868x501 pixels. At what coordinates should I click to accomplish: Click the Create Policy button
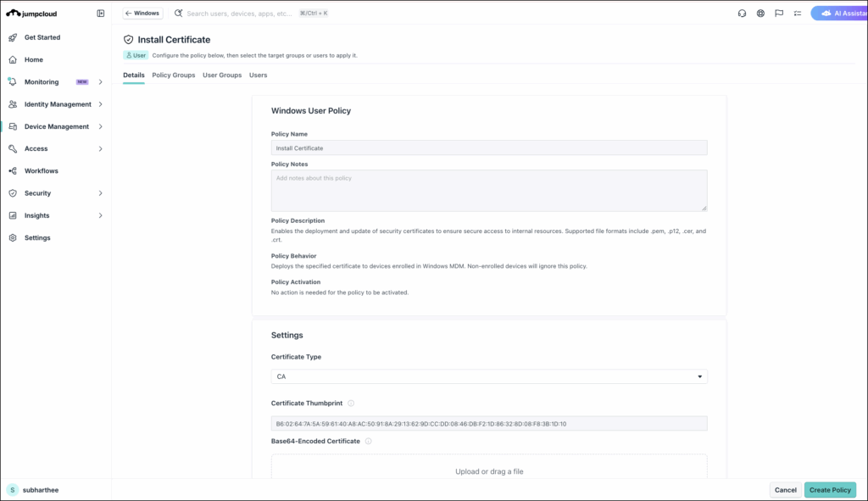coord(830,490)
